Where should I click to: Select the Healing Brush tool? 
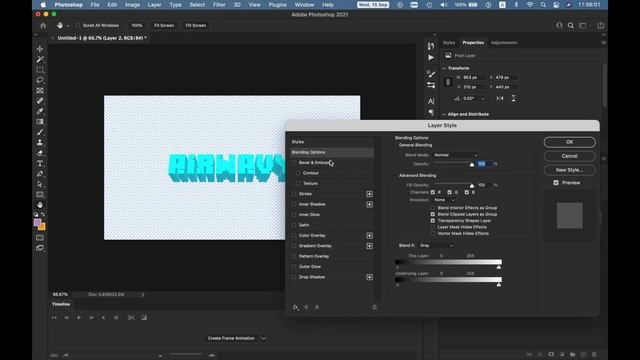(x=40, y=101)
